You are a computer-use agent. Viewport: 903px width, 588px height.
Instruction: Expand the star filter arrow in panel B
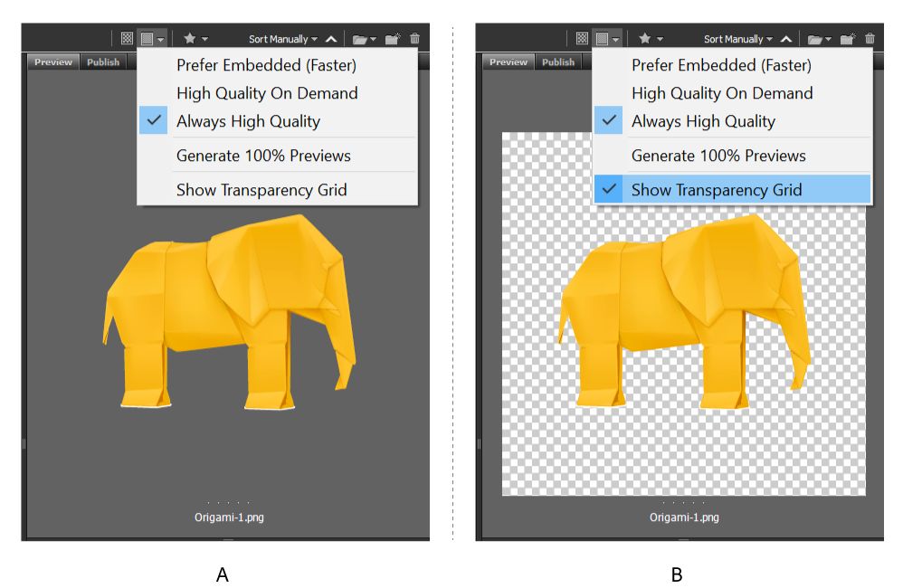click(x=660, y=39)
